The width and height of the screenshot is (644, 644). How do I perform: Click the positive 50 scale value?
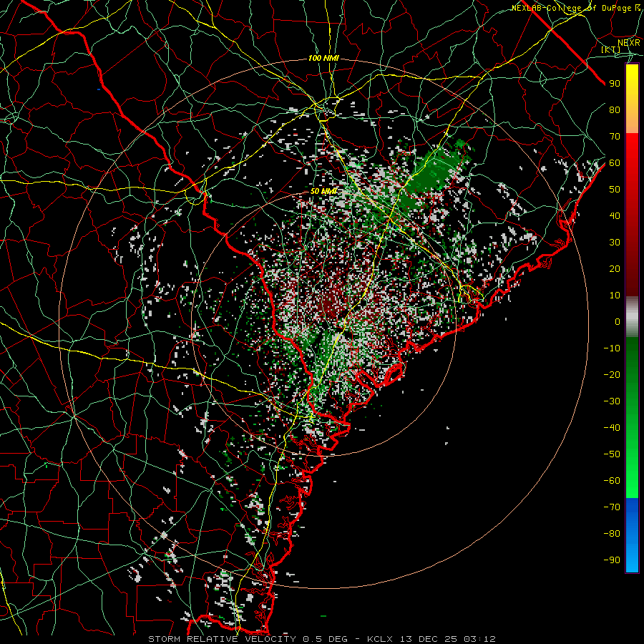[x=615, y=190]
